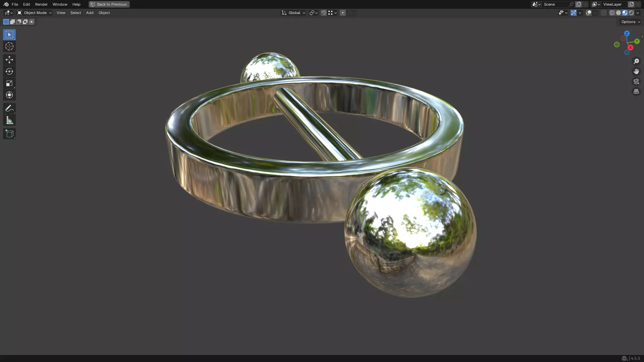The width and height of the screenshot is (644, 362).
Task: Select the Scale tool
Action: coord(9,83)
